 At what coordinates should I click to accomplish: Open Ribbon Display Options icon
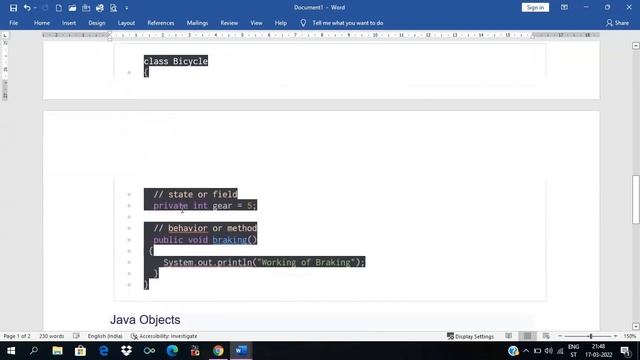[564, 7]
